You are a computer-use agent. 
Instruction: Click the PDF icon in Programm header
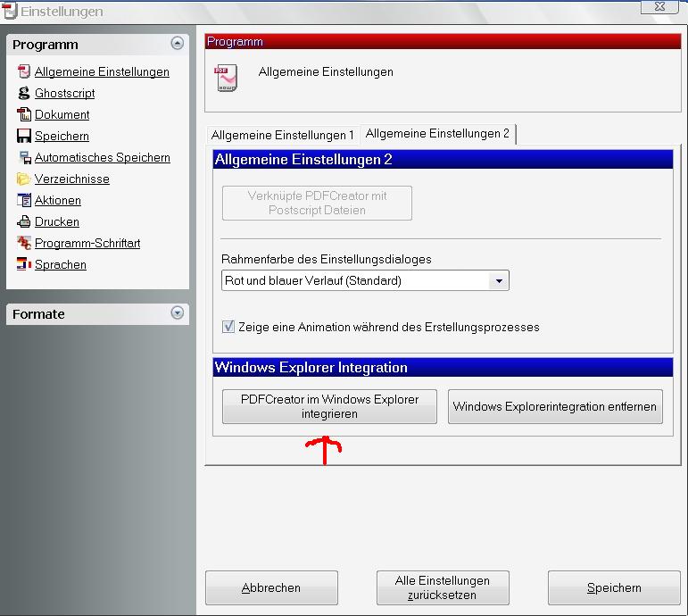[x=226, y=79]
